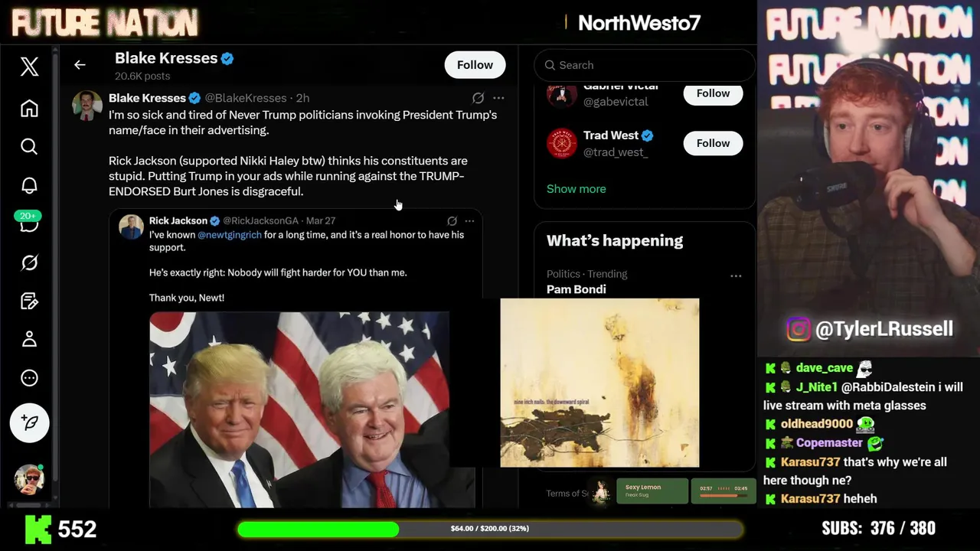Image resolution: width=980 pixels, height=551 pixels.
Task: Click the Grok icon on Rick Jackson's quoted post
Action: pyautogui.click(x=452, y=220)
